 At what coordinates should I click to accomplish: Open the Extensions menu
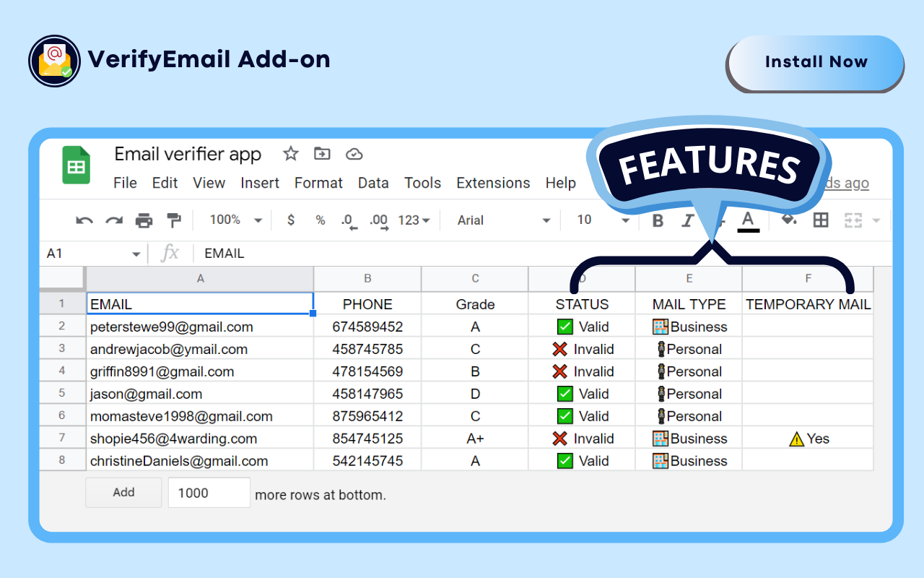click(493, 183)
